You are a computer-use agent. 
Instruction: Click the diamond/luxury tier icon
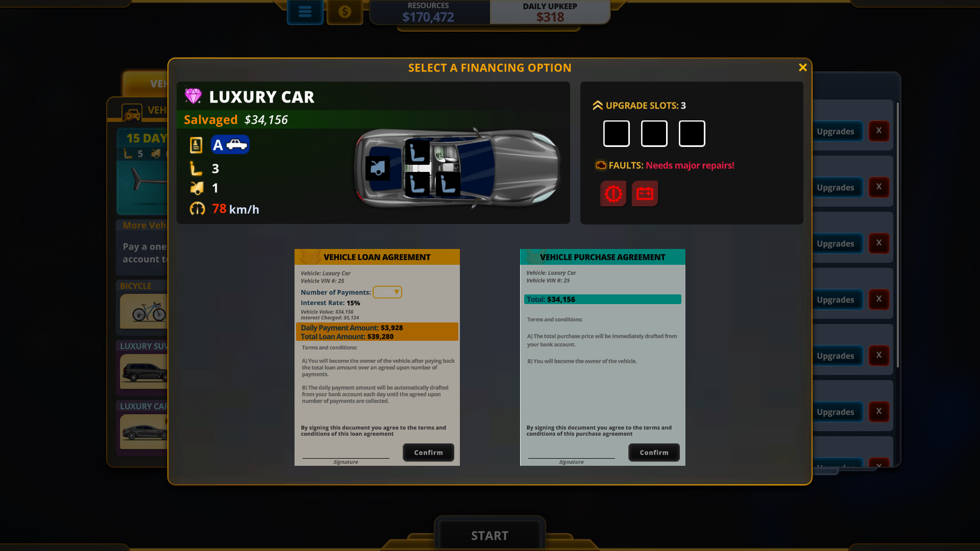(193, 95)
